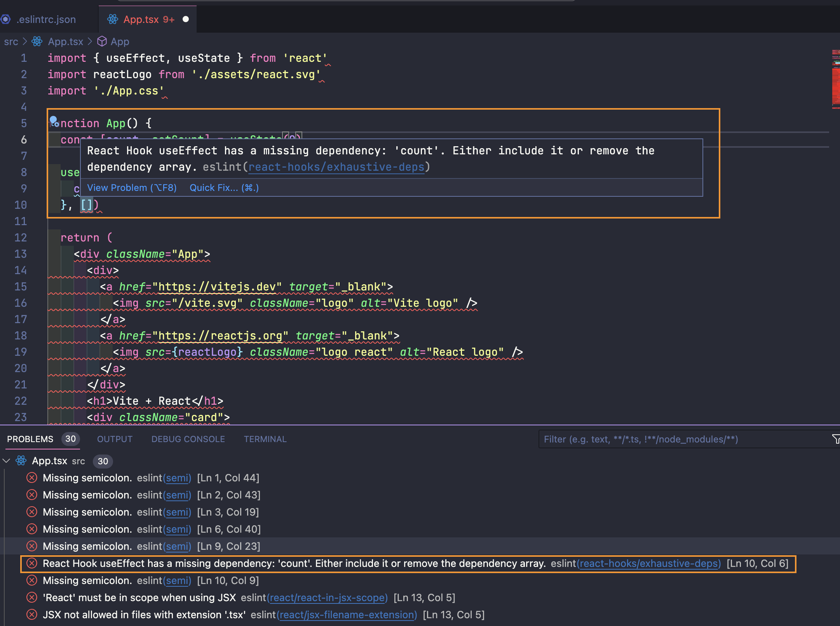Open semi rule link for Ln 6 problem

(x=177, y=529)
